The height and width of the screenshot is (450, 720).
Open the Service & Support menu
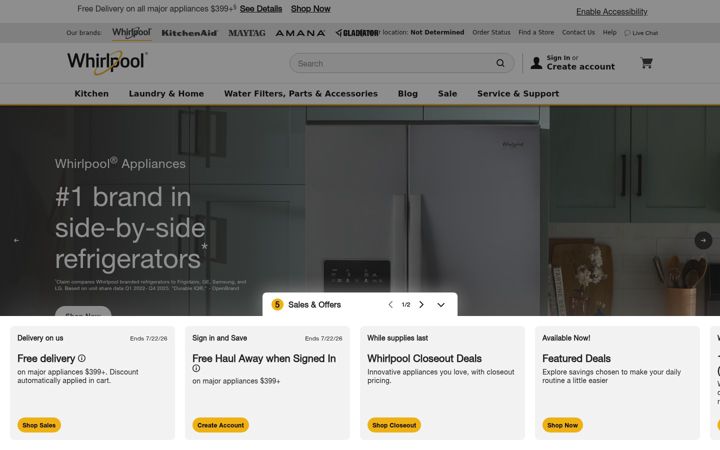518,94
